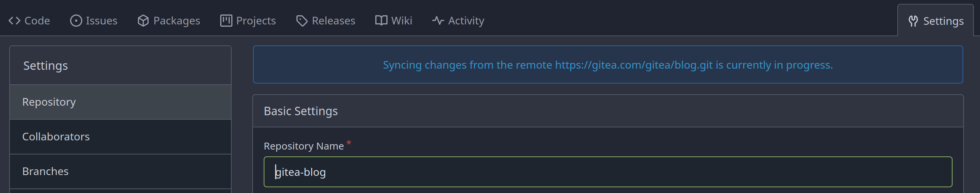Click the Settings tools icon

pos(913,21)
